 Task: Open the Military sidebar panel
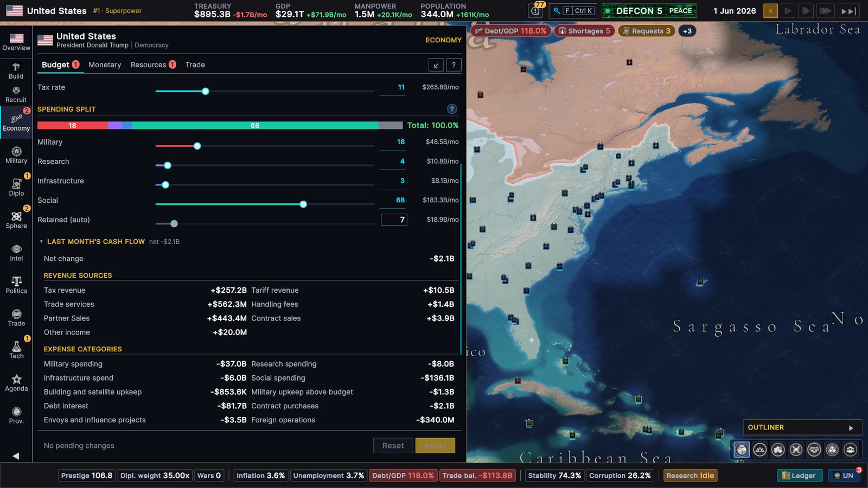pyautogui.click(x=16, y=155)
